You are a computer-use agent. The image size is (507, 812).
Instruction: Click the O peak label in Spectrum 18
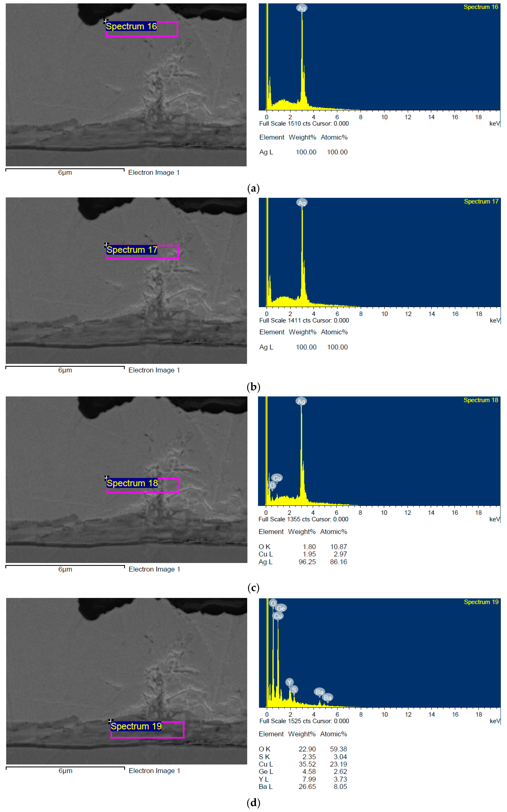coord(272,485)
